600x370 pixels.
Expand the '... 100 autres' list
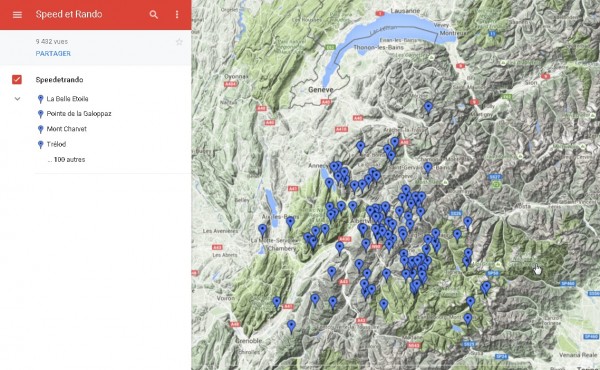(66, 160)
